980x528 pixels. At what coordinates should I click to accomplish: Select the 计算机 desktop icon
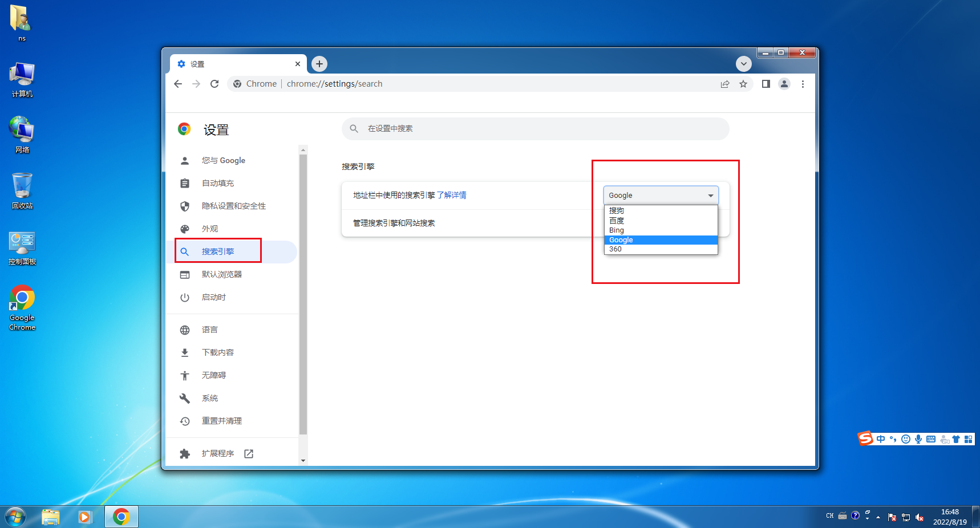click(x=22, y=80)
